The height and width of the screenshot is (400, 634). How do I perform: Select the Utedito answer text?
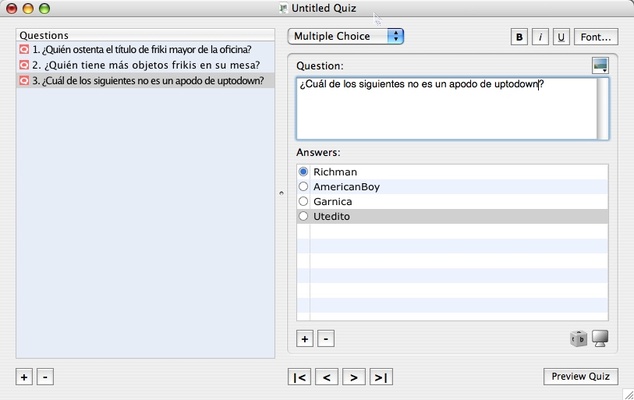(x=332, y=216)
